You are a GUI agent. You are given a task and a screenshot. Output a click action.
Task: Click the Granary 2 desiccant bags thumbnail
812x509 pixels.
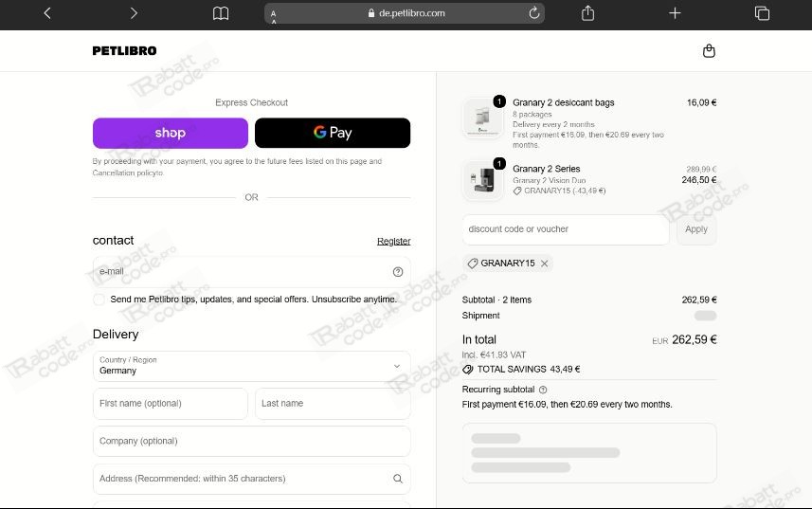[x=482, y=118]
